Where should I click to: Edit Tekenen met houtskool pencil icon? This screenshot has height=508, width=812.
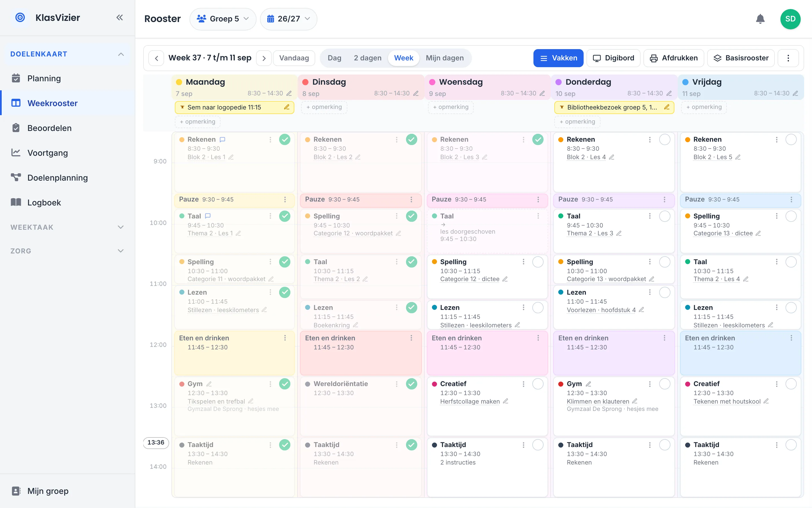tap(766, 401)
